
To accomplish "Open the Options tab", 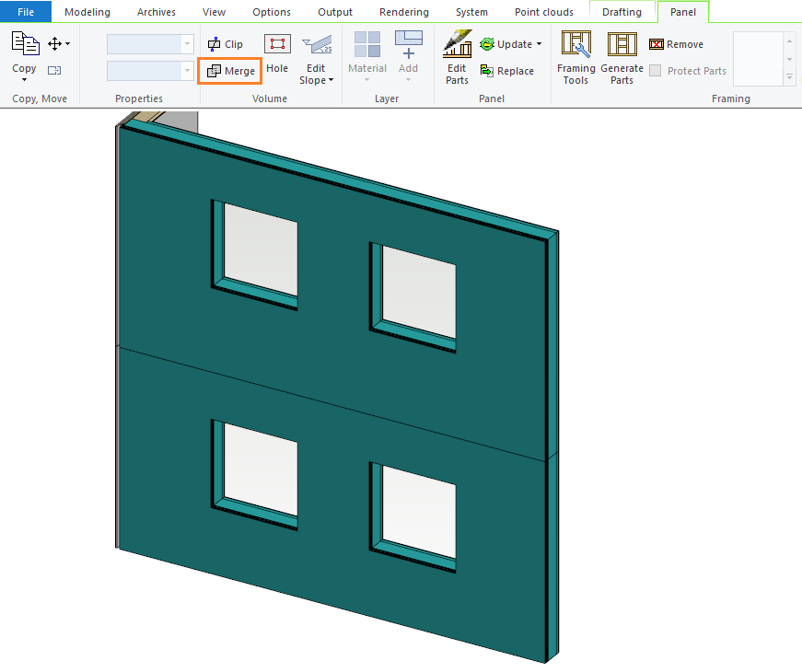I will click(272, 12).
